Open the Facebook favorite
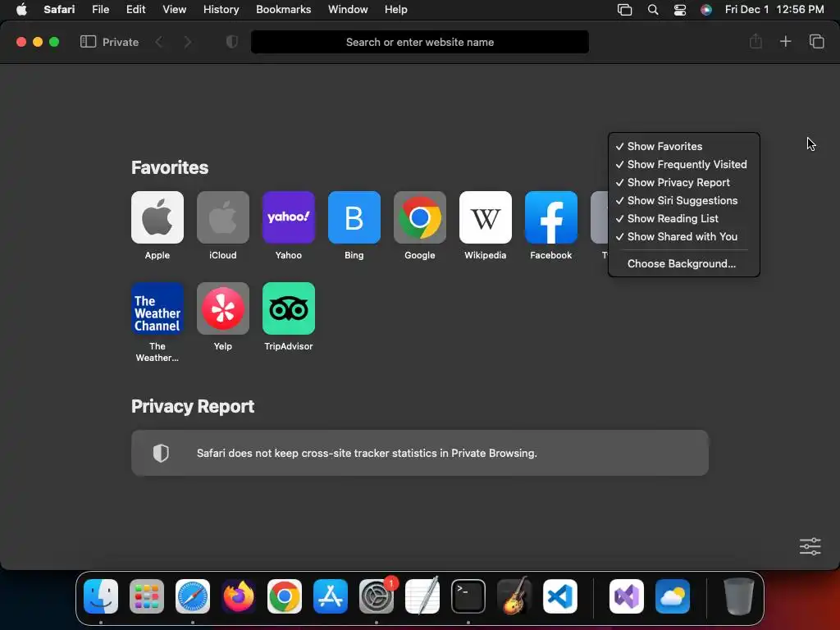The height and width of the screenshot is (630, 840). (550, 217)
